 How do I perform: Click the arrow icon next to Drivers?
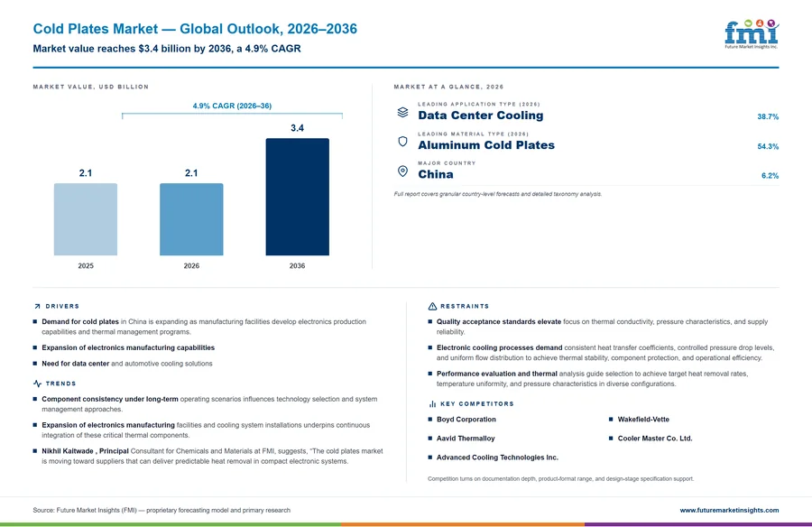pos(37,306)
